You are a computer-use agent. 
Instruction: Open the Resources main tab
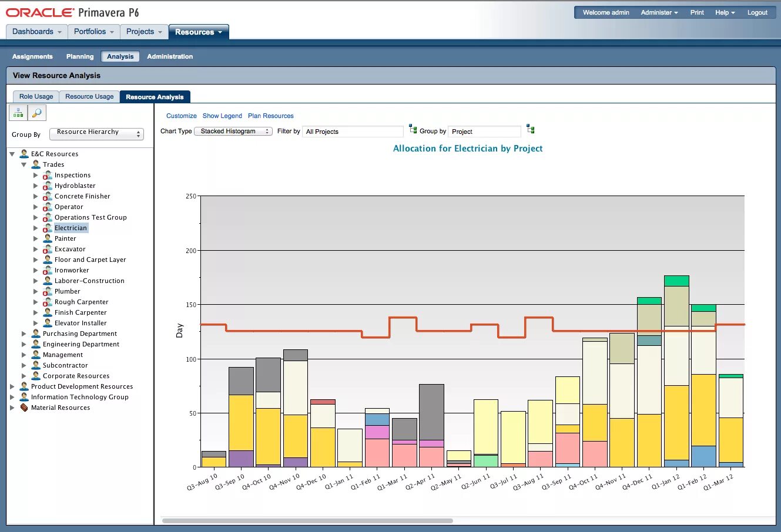[x=199, y=32]
